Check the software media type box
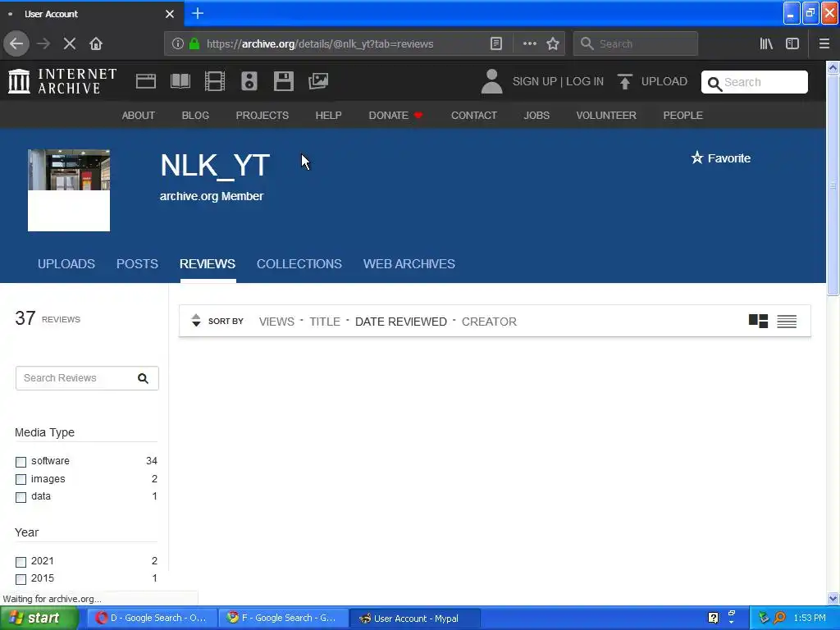 pyautogui.click(x=21, y=462)
